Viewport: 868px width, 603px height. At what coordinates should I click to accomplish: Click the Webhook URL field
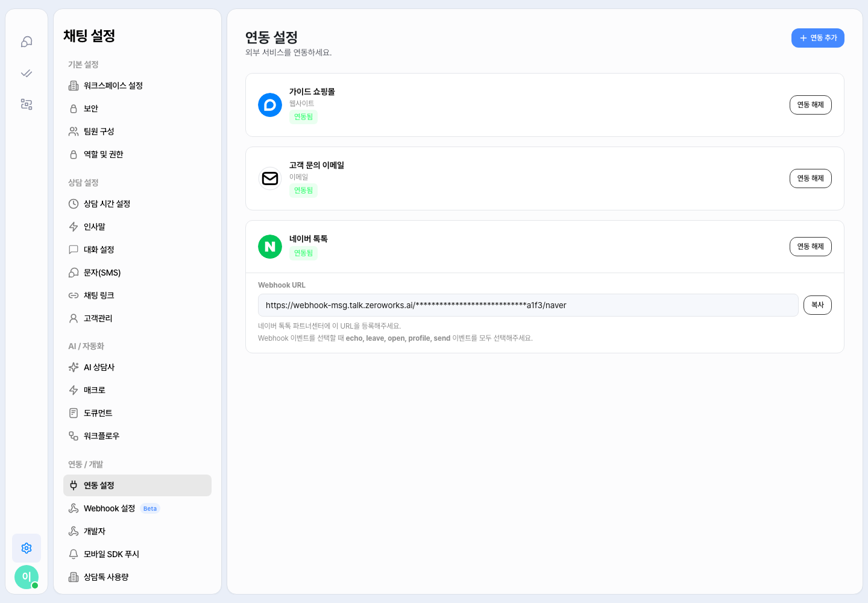click(528, 305)
